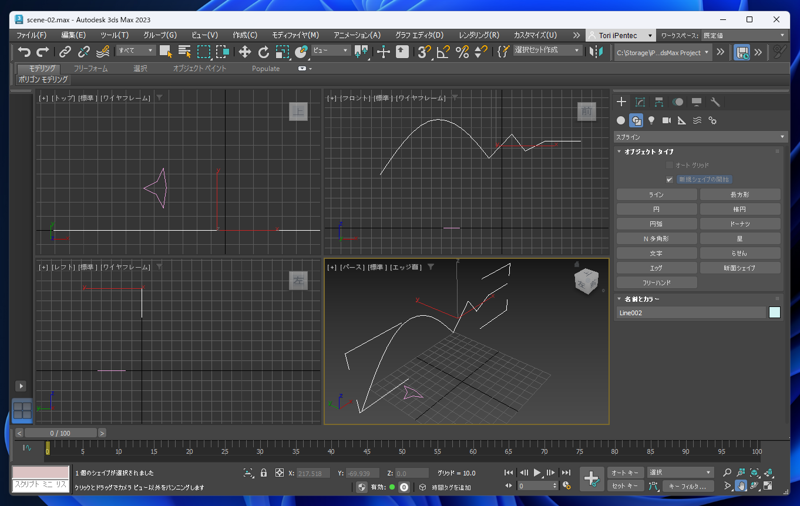Toggle the selection lock padlock icon
The image size is (800, 506).
tap(264, 473)
